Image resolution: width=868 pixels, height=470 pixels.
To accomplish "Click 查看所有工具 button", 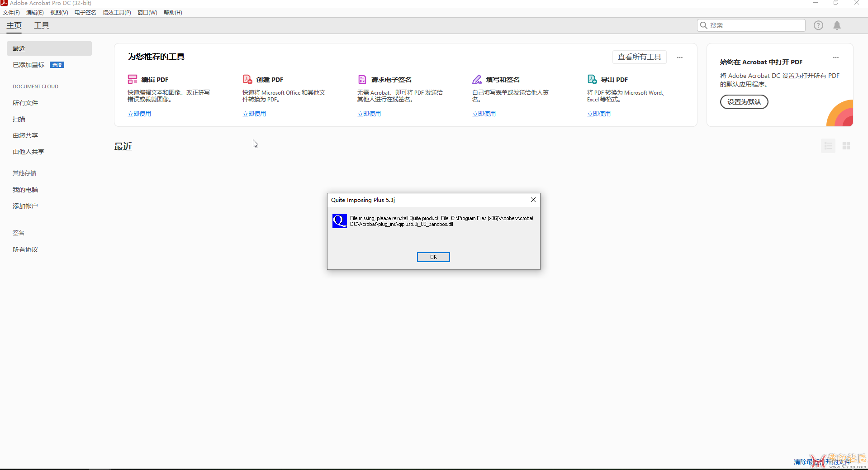I will 640,57.
